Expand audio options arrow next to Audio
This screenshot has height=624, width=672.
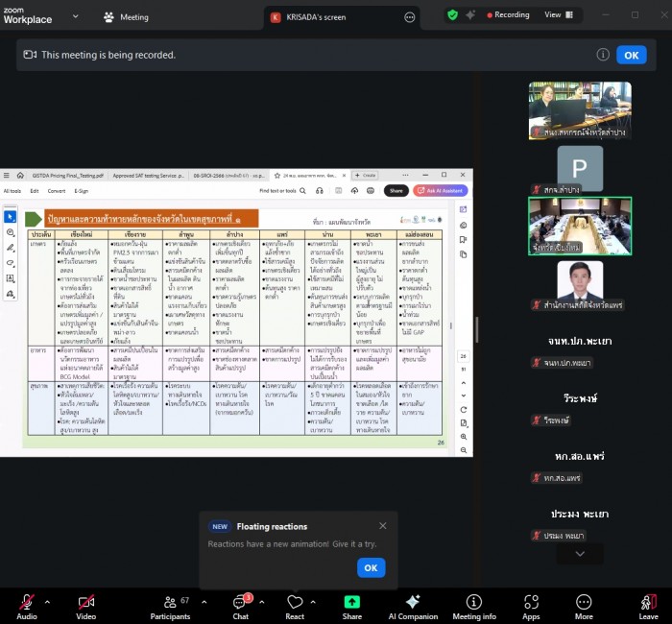click(48, 600)
